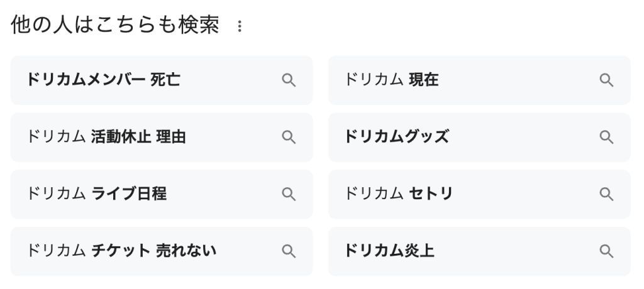Click search icon beside ドリカムグッズ
This screenshot has height=289, width=644.
click(x=606, y=138)
